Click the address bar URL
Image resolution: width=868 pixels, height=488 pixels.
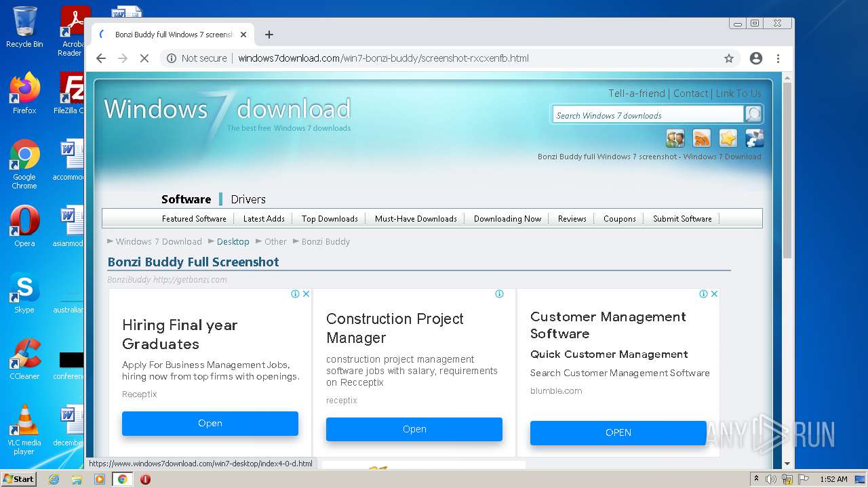[x=384, y=58]
